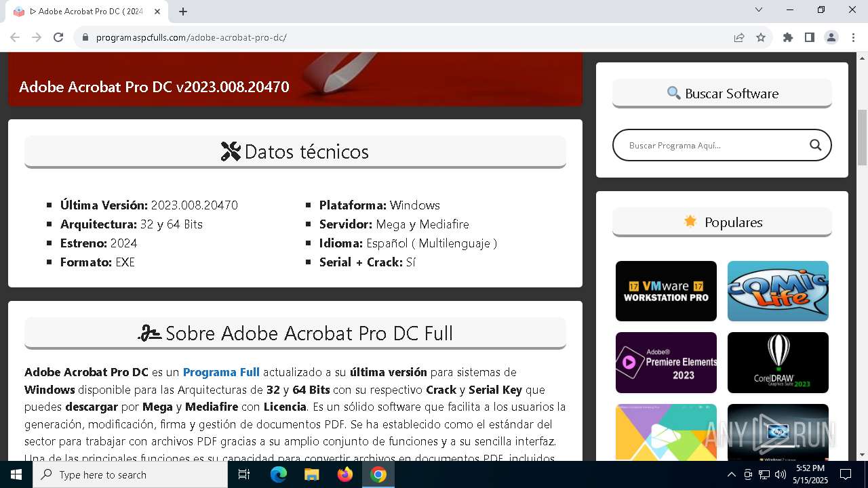Open File Explorer from taskbar
The height and width of the screenshot is (488, 868).
point(312,474)
